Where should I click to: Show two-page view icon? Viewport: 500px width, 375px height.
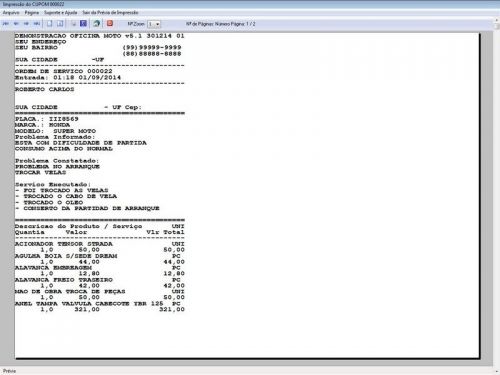[60, 24]
